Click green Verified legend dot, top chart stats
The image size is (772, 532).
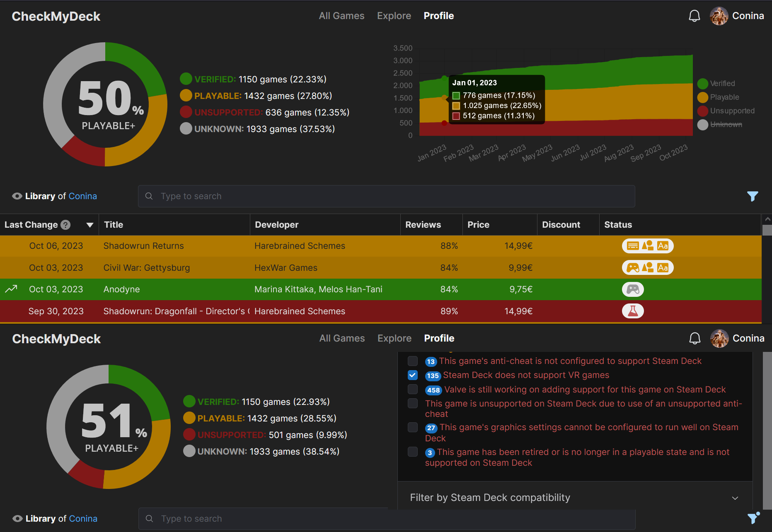click(x=186, y=79)
